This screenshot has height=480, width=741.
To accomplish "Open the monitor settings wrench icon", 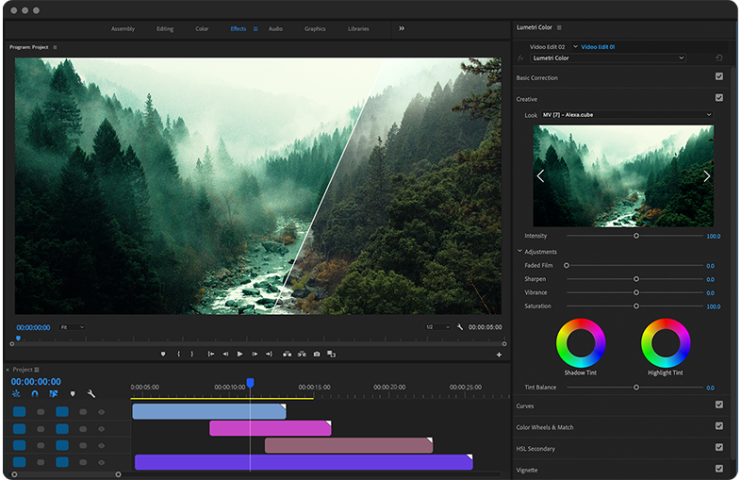I will pyautogui.click(x=460, y=327).
